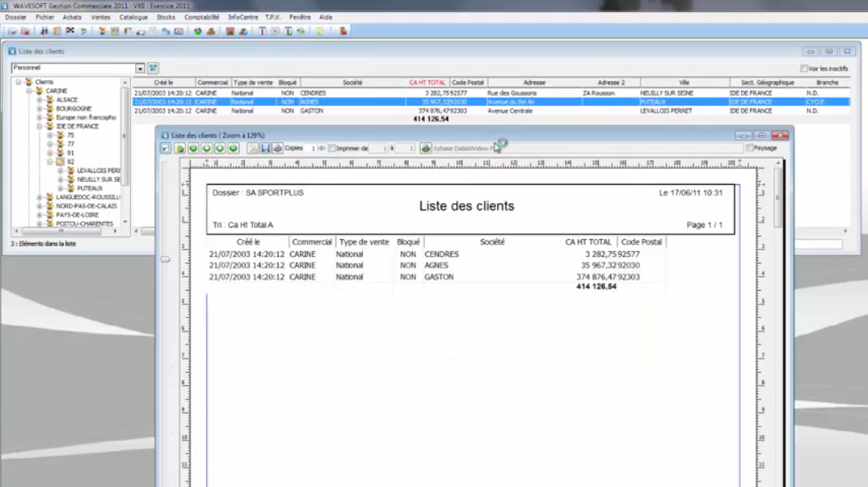This screenshot has width=868, height=487.
Task: Tick the Imprimer de checkbox
Action: click(x=332, y=148)
